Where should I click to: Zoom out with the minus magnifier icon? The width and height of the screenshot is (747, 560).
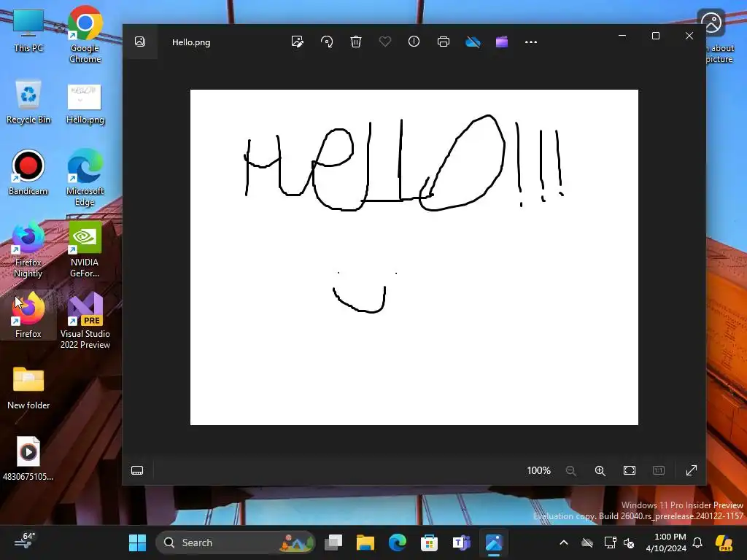coord(570,470)
